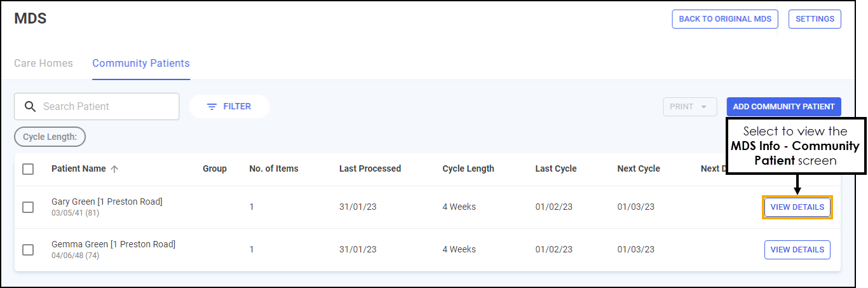Toggle the select-all patients checkbox
Image resolution: width=868 pixels, height=288 pixels.
coord(28,169)
